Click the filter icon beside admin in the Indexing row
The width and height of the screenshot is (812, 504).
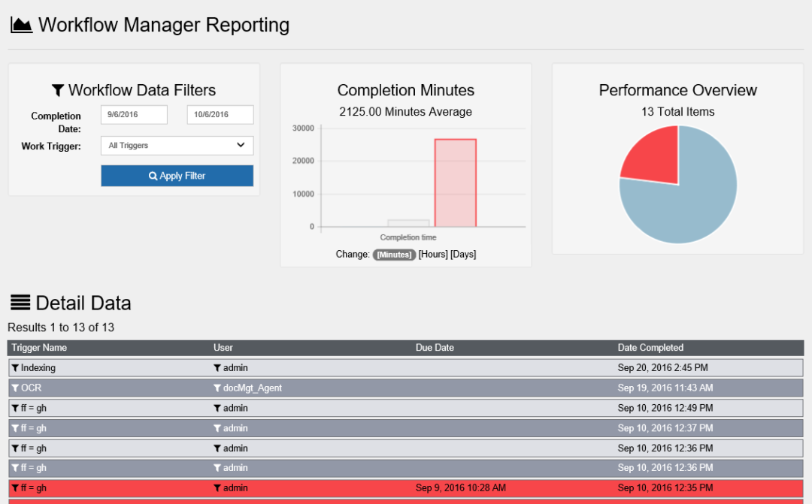[218, 367]
